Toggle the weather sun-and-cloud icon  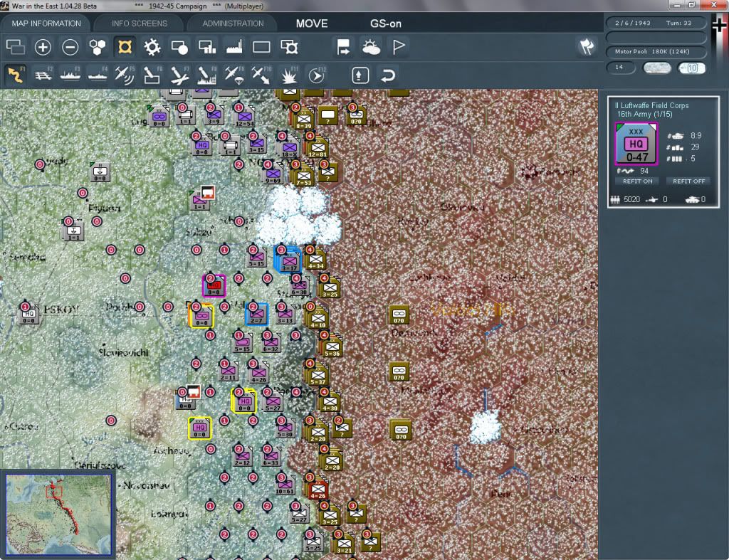click(x=371, y=47)
